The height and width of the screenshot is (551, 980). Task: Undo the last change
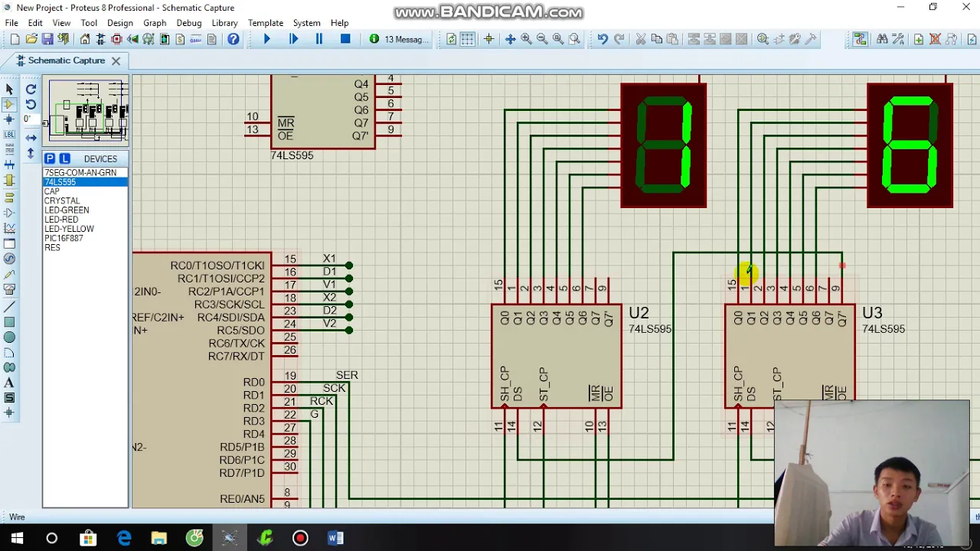tap(603, 39)
